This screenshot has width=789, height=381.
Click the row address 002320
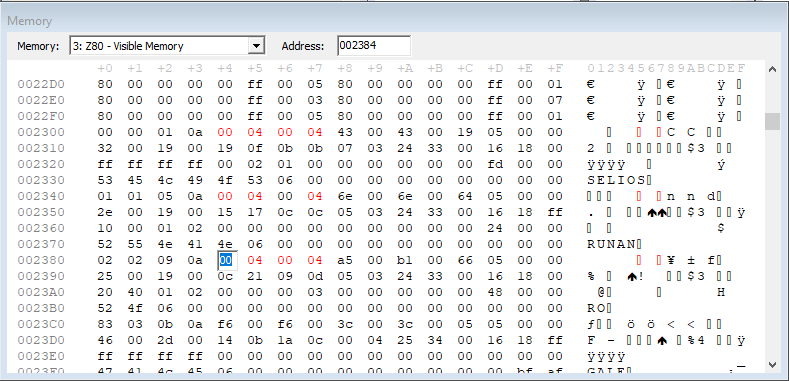point(41,164)
